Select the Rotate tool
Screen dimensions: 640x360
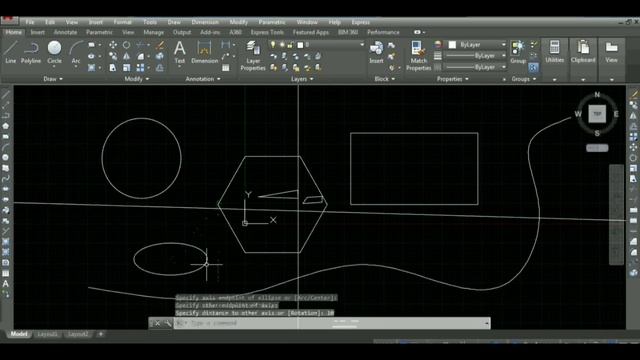click(x=127, y=45)
